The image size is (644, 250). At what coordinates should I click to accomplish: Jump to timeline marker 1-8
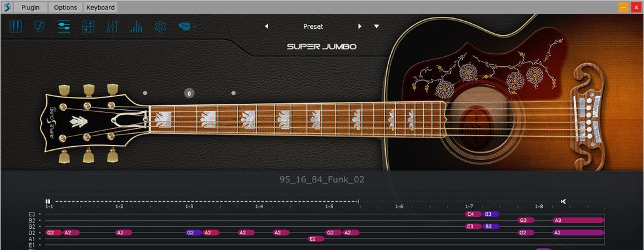(539, 206)
